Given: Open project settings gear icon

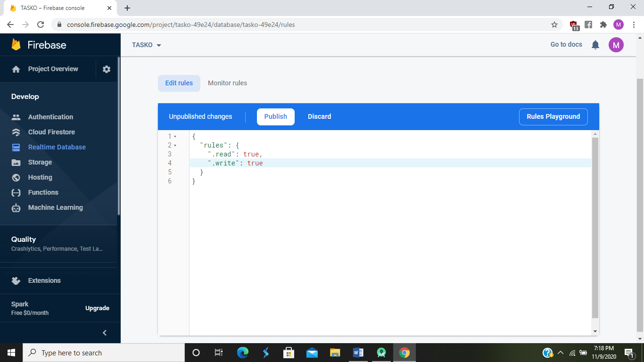Looking at the screenshot, I should click(x=107, y=69).
